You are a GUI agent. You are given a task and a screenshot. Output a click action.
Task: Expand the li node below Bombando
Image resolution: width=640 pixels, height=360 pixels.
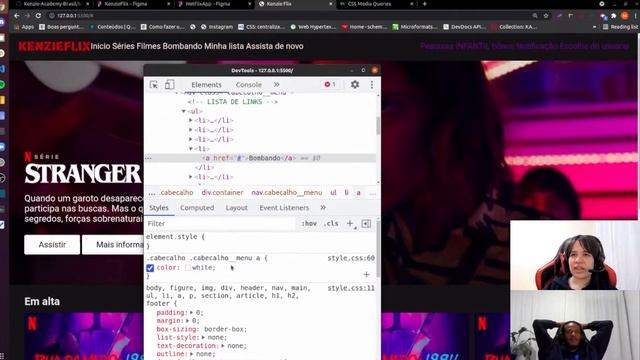point(191,177)
